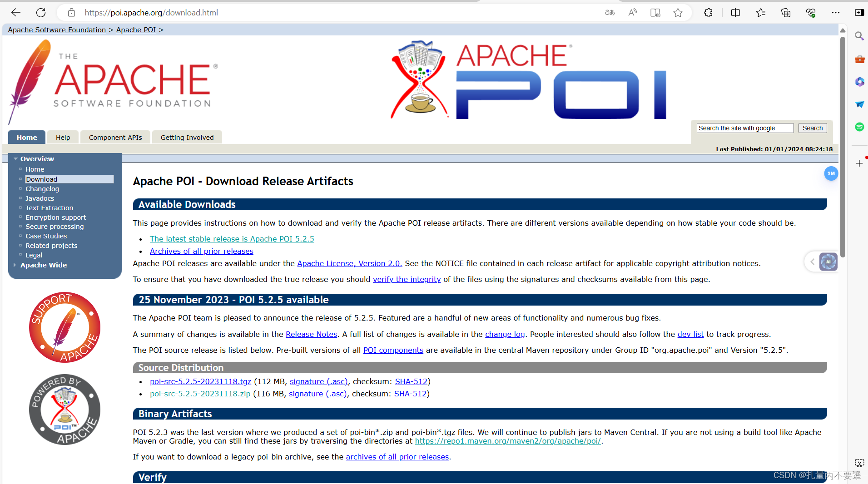This screenshot has width=868, height=484.
Task: Open browser essentials heart icon
Action: click(x=811, y=13)
